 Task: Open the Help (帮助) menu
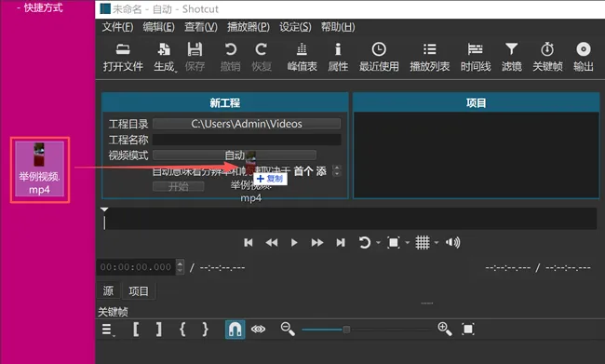[x=338, y=27]
